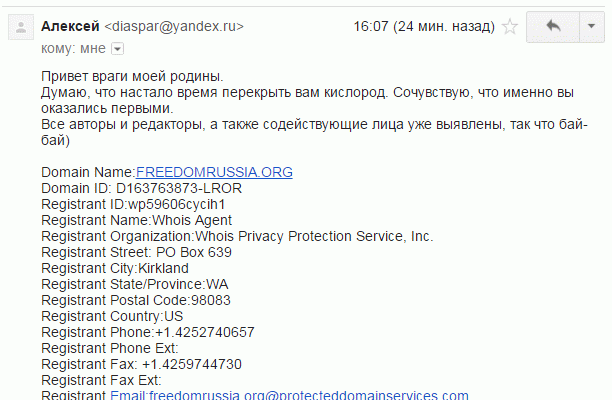
Task: Click the reply arrow button
Action: tap(553, 27)
